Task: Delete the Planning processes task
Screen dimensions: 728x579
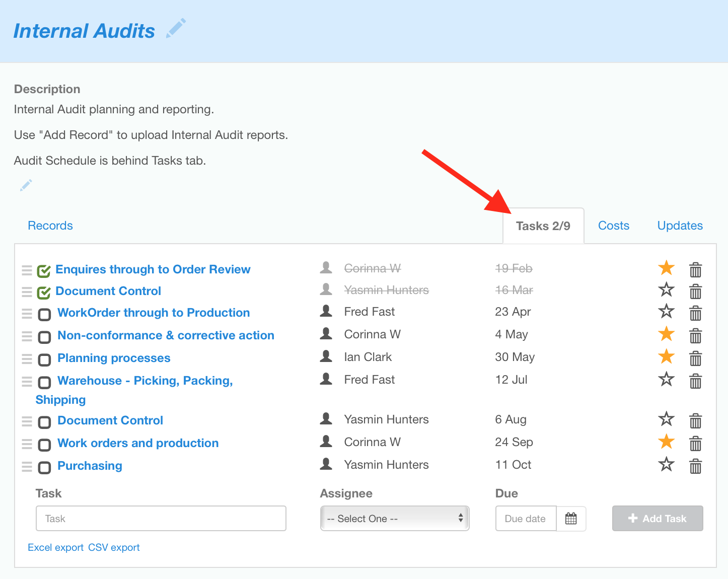Action: pyautogui.click(x=695, y=358)
